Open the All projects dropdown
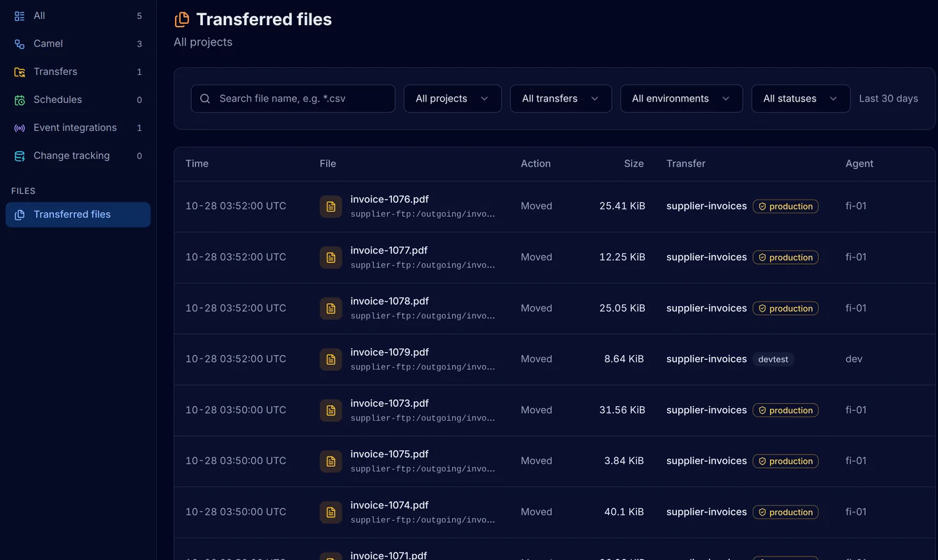 (x=453, y=99)
